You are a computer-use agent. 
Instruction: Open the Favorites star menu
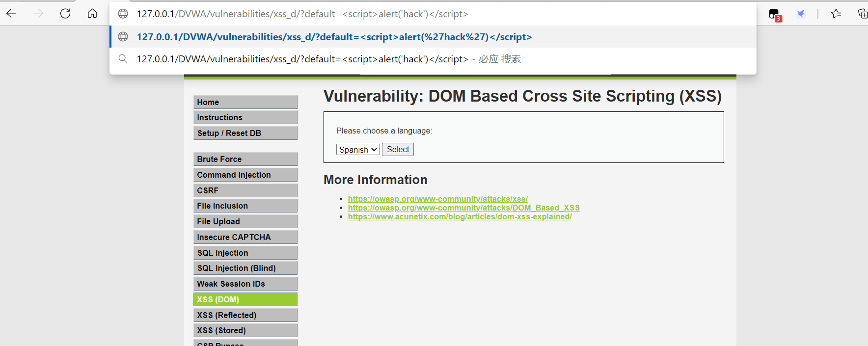click(x=836, y=14)
